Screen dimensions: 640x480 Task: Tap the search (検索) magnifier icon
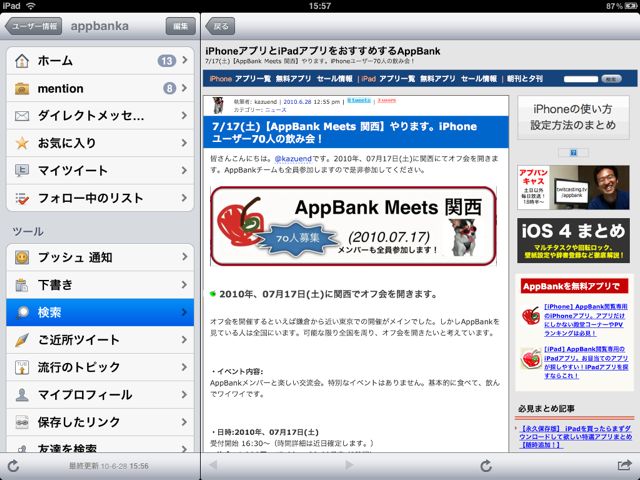tap(22, 312)
